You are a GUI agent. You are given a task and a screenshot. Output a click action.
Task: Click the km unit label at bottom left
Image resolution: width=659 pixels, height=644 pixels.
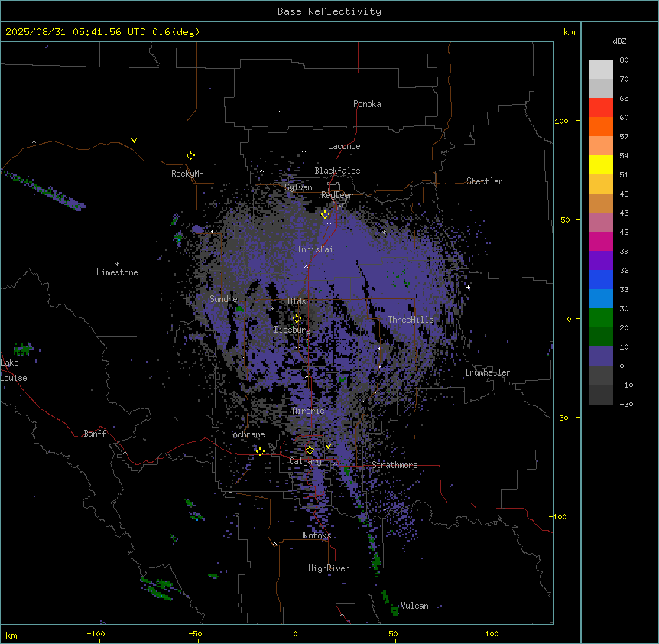point(11,635)
